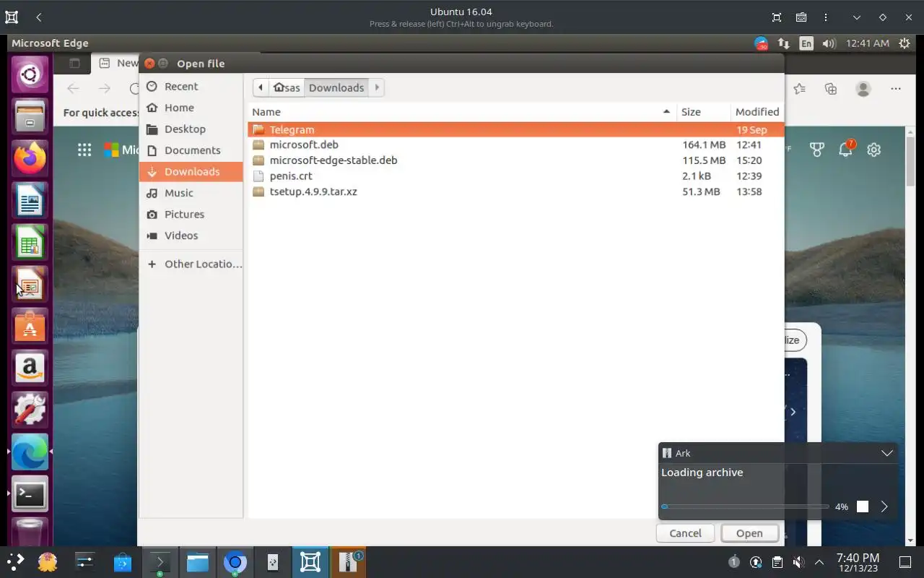Open Amazon launcher icon

[x=30, y=369]
